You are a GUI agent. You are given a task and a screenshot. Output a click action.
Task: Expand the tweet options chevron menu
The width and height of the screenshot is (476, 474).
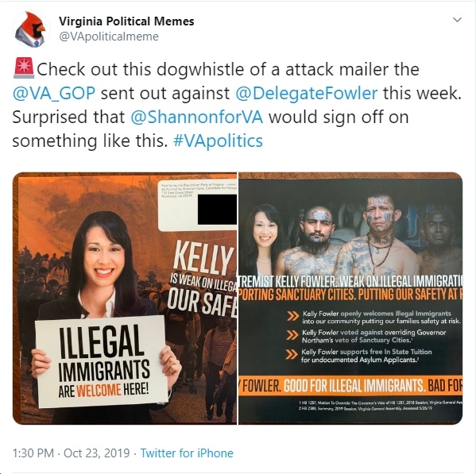(x=457, y=20)
